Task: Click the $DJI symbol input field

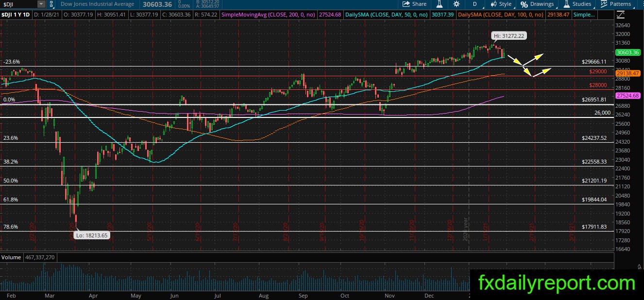Action: pyautogui.click(x=18, y=4)
